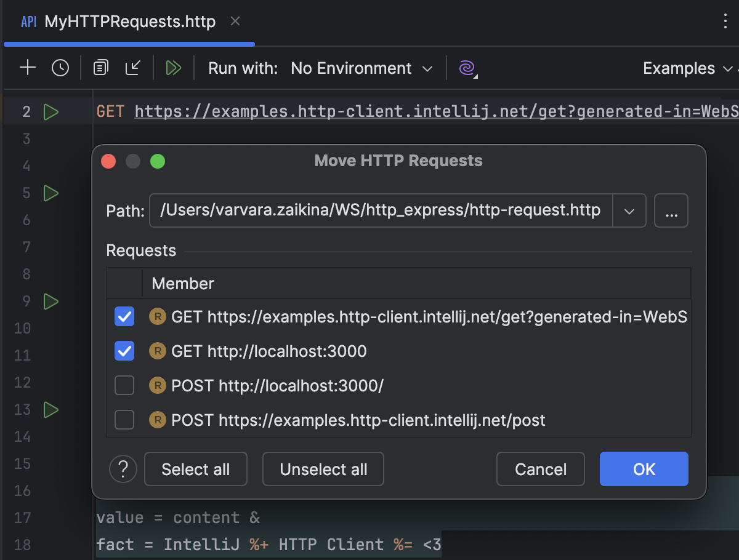Open the editor options kebab menu
Viewport: 739px width, 560px height.
tap(725, 22)
